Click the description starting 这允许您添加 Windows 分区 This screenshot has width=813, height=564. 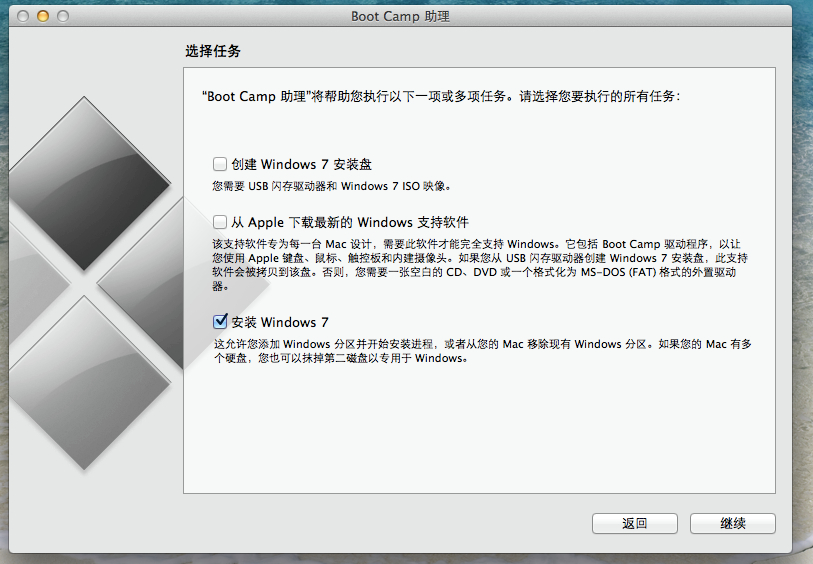[483, 351]
